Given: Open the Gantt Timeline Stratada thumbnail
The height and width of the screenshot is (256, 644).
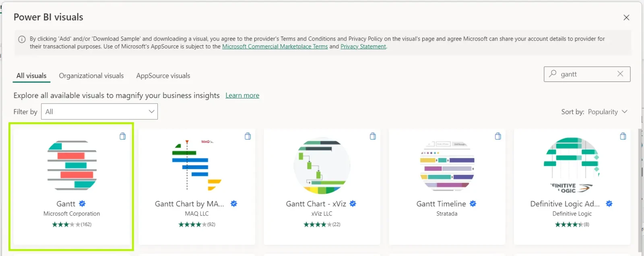Looking at the screenshot, I should tap(447, 166).
